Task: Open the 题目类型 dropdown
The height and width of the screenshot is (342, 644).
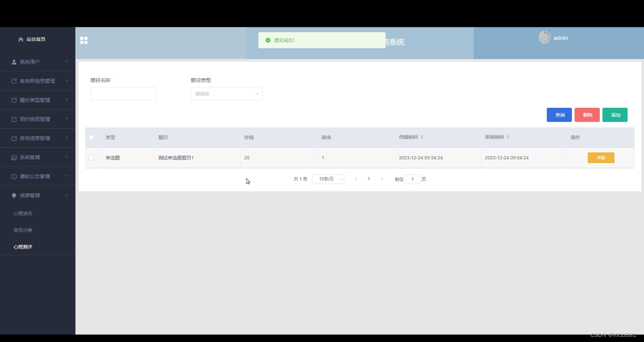Action: pos(226,94)
